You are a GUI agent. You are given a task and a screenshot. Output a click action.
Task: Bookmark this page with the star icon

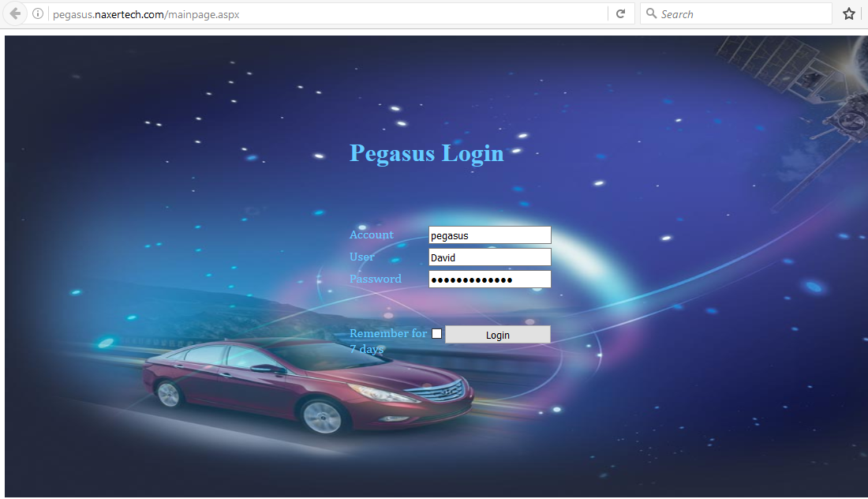click(x=848, y=14)
